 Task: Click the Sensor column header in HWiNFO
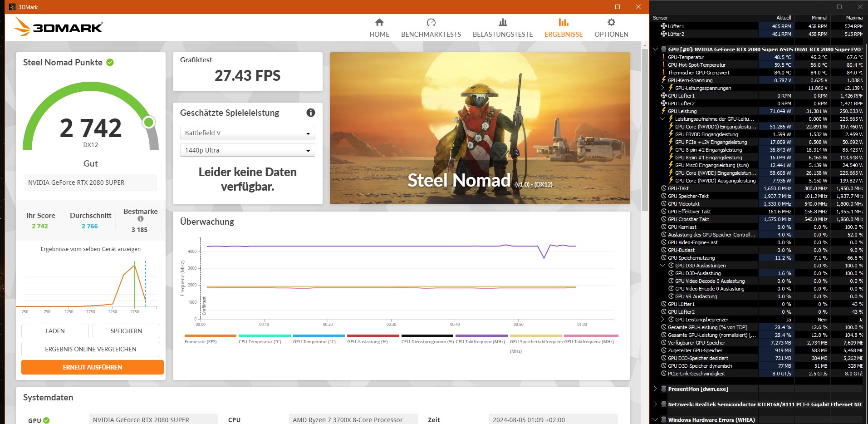tap(704, 18)
